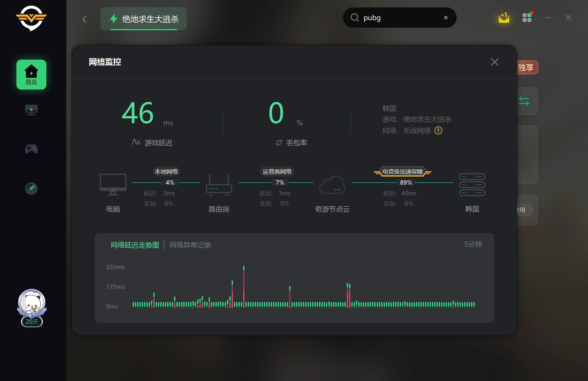This screenshot has width=588, height=381.
Task: Click the 韩国 server stack icon
Action: [x=472, y=185]
